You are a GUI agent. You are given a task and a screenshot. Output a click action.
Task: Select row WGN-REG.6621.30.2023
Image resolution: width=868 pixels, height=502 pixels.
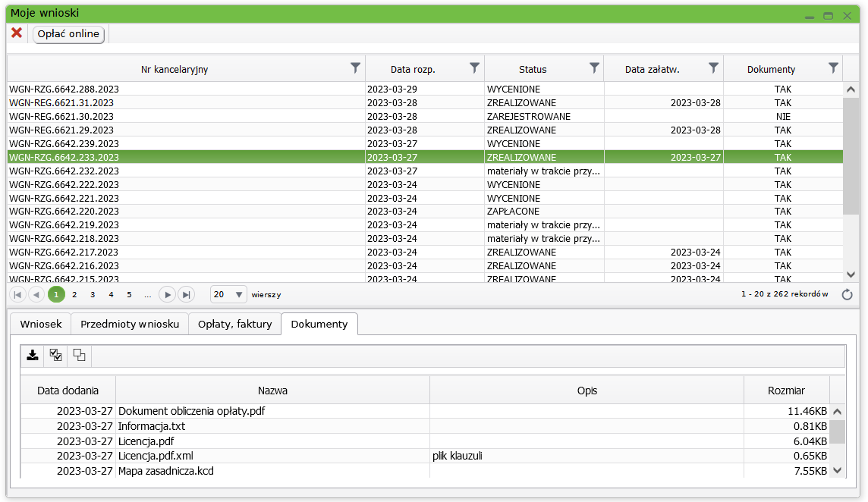pos(61,117)
